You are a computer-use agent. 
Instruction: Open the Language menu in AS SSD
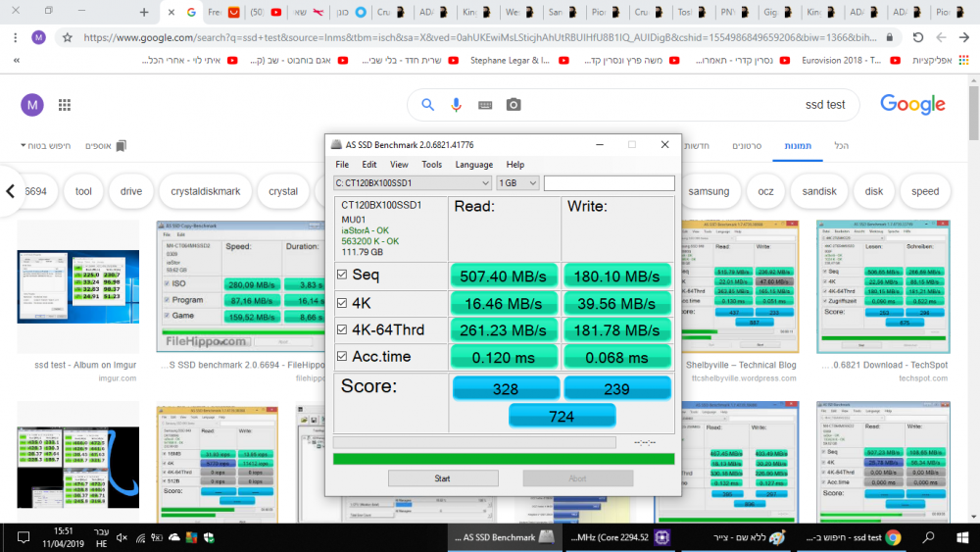[473, 165]
